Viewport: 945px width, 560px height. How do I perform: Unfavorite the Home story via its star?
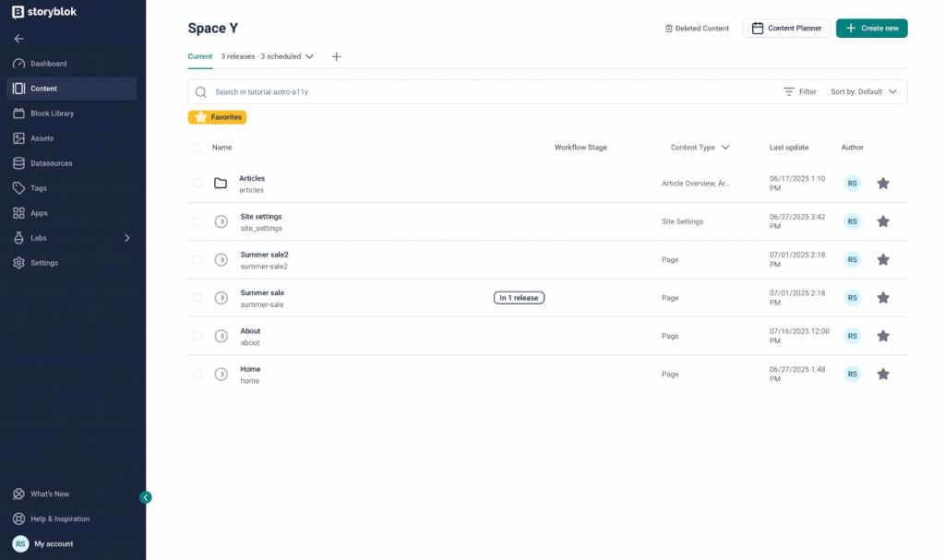click(x=883, y=374)
